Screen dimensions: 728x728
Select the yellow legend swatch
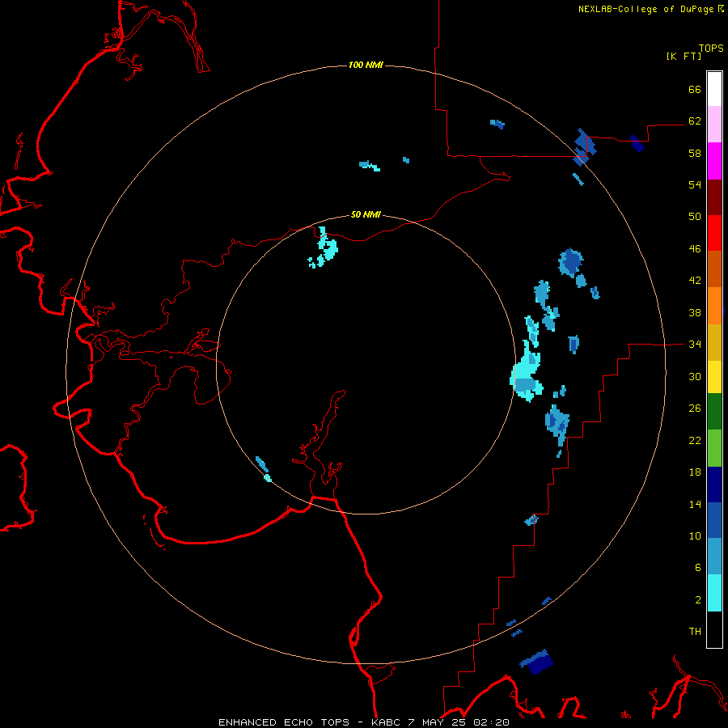(714, 377)
